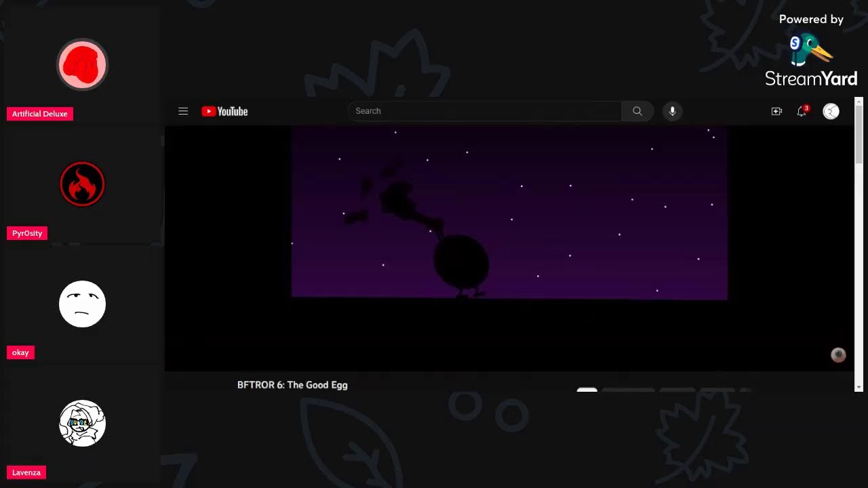Click the PyrOsity name tag
This screenshot has height=488, width=868.
click(27, 233)
